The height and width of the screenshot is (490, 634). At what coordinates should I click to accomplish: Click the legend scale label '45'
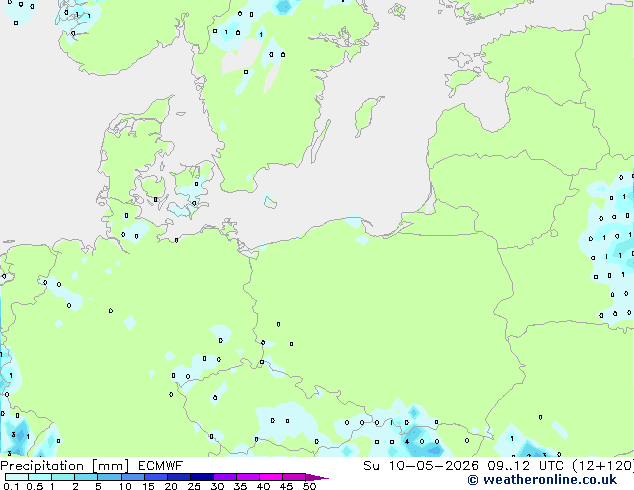coord(286,486)
